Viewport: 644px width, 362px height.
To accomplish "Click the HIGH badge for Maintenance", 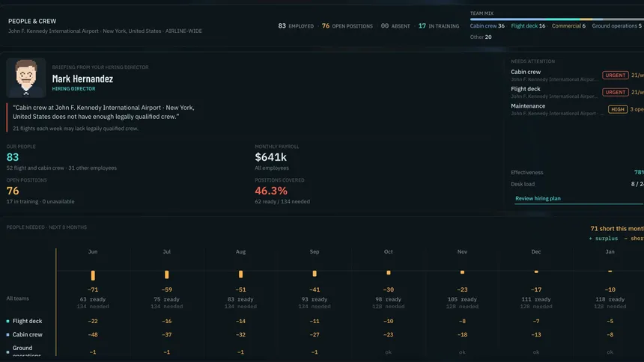I will [618, 109].
